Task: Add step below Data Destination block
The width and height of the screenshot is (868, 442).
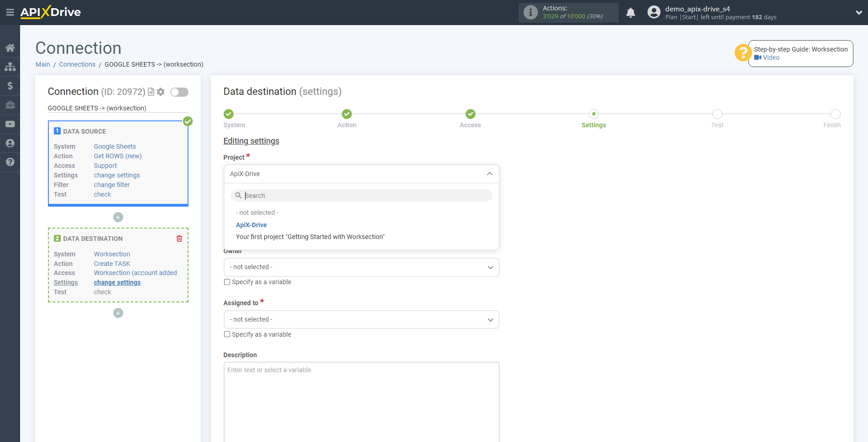Action: tap(118, 313)
